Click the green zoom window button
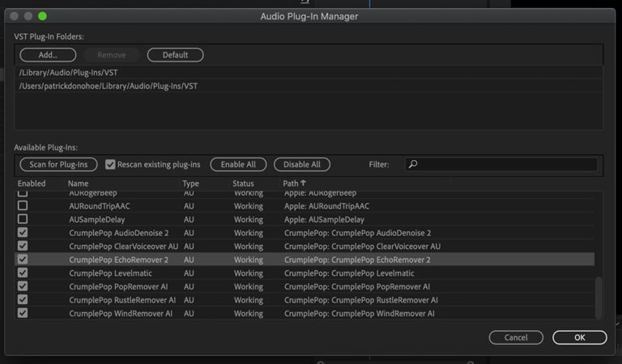The width and height of the screenshot is (622, 364). pyautogui.click(x=42, y=16)
